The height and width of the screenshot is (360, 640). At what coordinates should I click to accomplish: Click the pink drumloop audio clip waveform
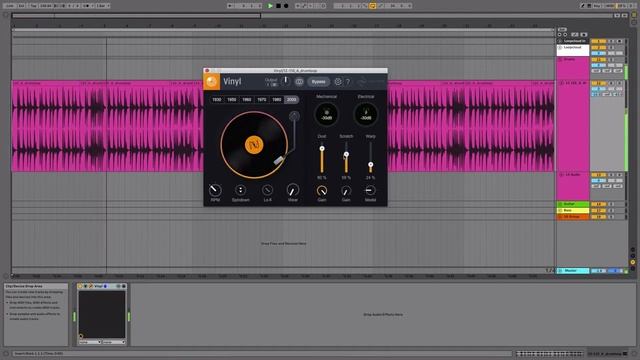(x=108, y=126)
